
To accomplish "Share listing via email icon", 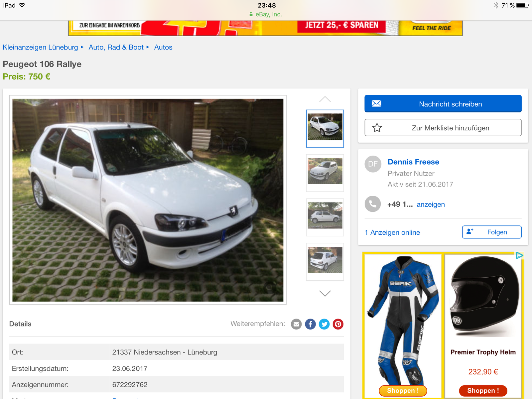I will coord(296,324).
